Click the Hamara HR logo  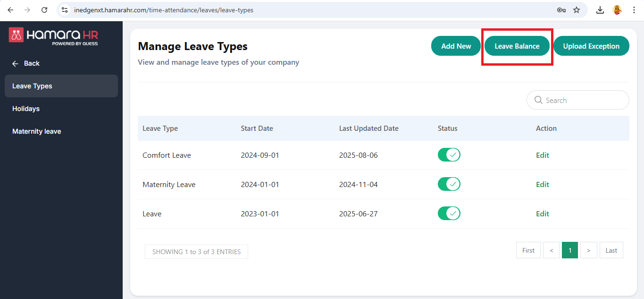click(x=53, y=36)
